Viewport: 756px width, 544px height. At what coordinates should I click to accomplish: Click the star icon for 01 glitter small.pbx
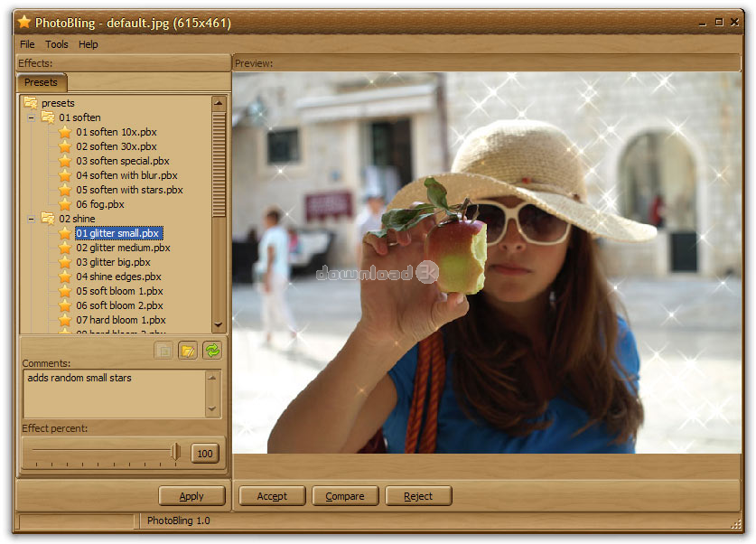[x=65, y=233]
